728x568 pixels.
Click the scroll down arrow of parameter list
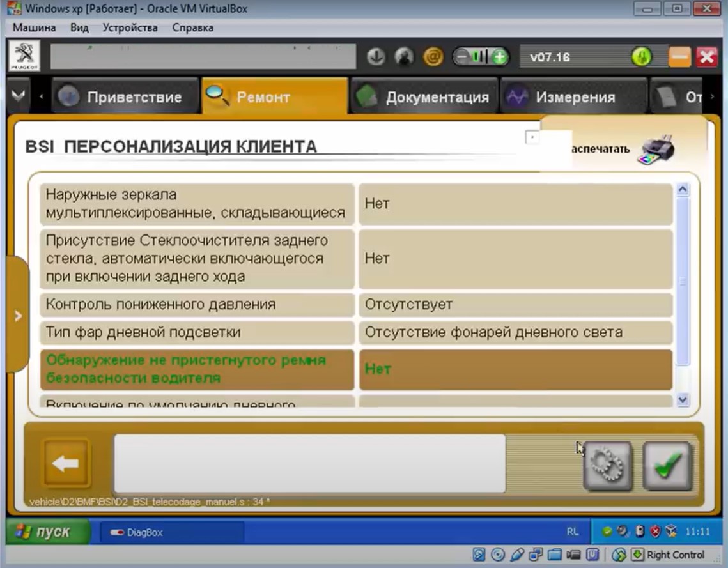click(682, 400)
